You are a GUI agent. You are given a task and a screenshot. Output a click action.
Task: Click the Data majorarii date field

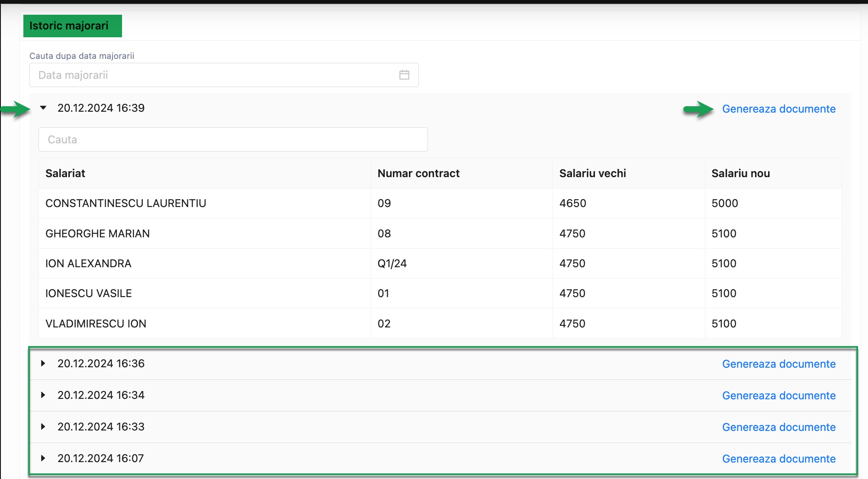pyautogui.click(x=224, y=75)
